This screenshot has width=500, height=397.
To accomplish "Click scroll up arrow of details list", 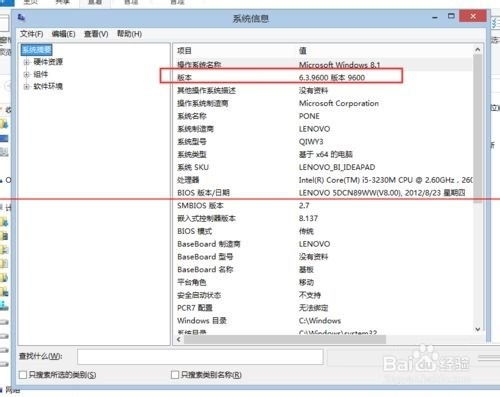I will [x=478, y=50].
